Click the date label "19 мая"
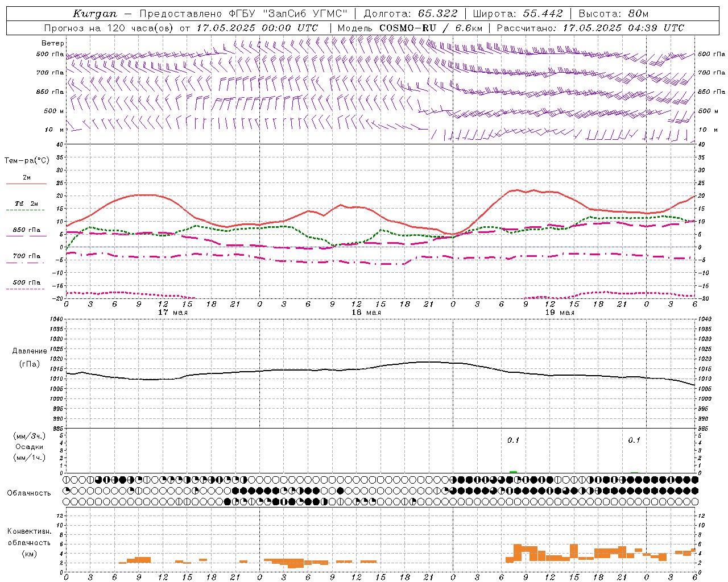728x582 pixels. tap(560, 313)
